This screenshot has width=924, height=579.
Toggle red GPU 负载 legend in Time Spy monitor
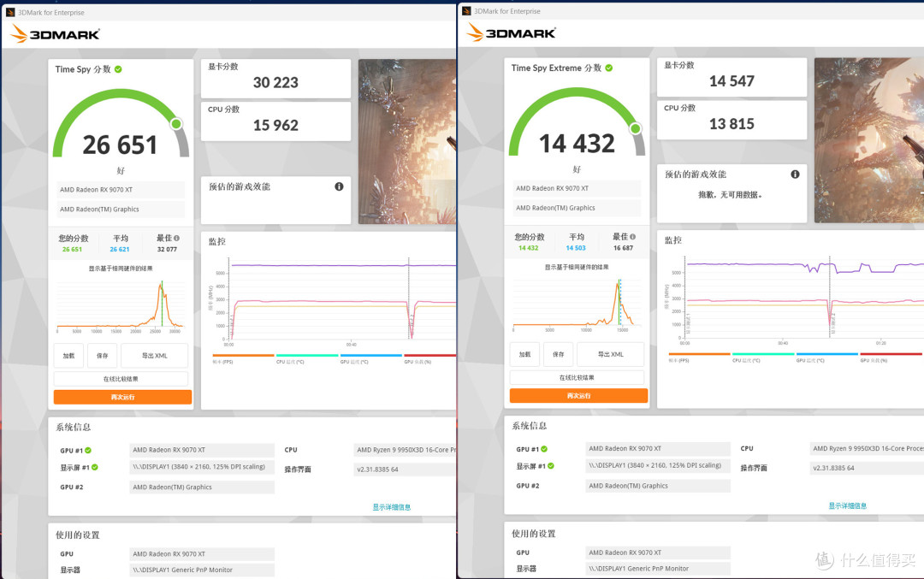pos(429,358)
